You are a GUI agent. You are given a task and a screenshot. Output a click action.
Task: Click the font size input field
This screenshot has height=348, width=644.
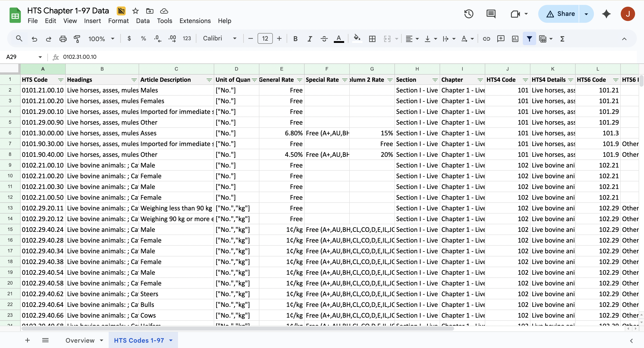coord(265,38)
